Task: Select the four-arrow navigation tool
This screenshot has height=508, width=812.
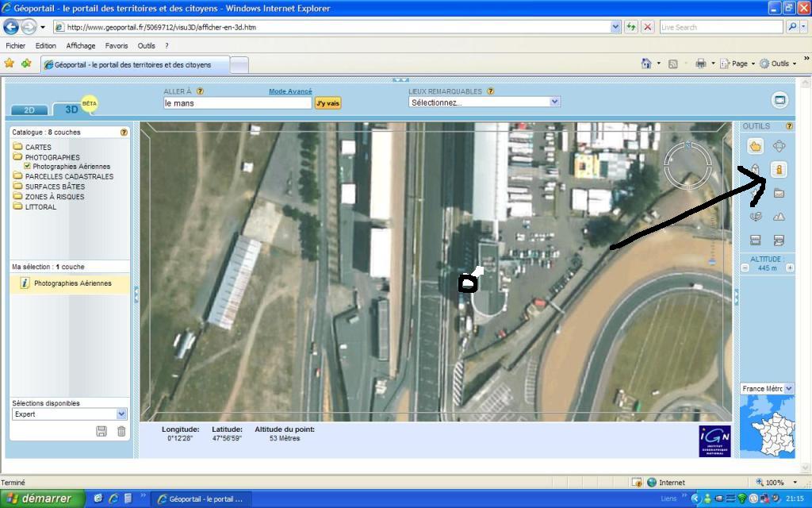Action: [x=779, y=146]
